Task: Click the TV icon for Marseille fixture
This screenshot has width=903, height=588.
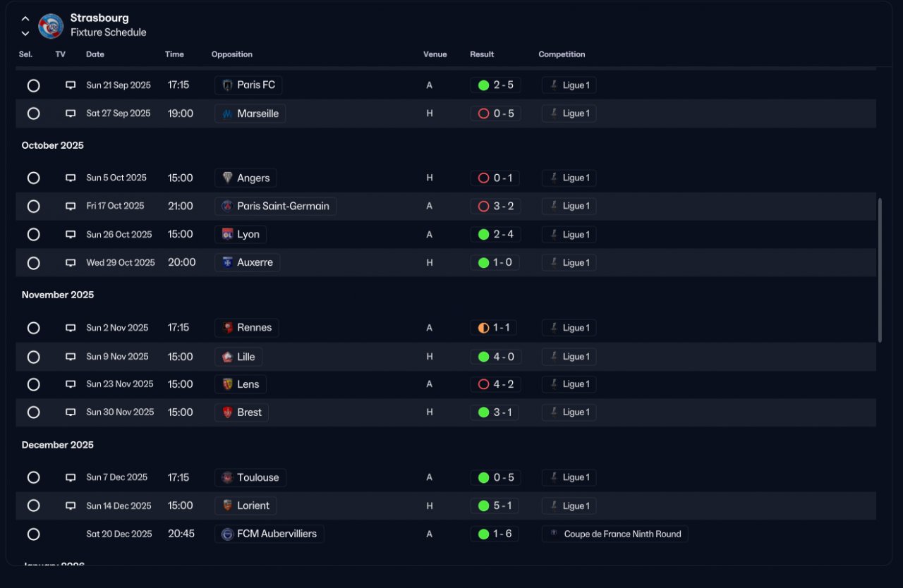Action: click(x=71, y=114)
